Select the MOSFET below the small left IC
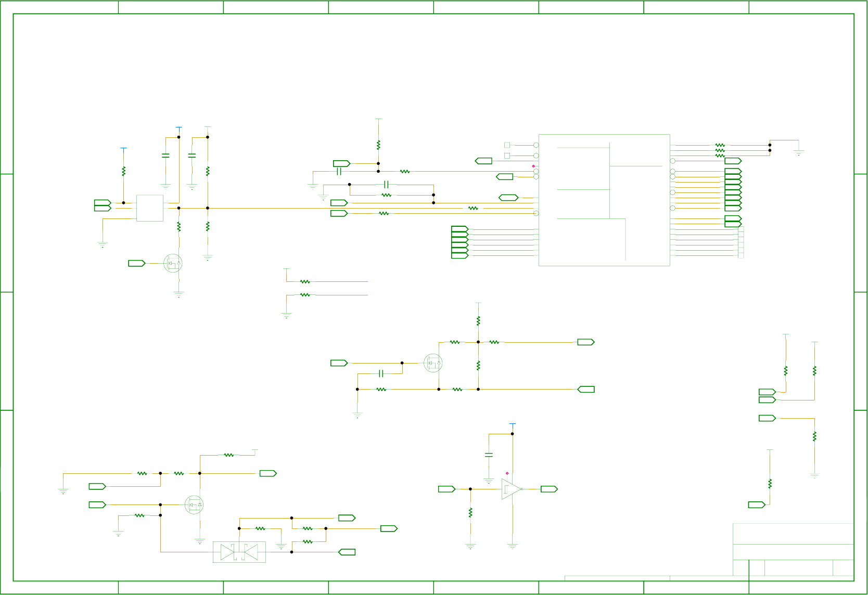This screenshot has width=868, height=595. (x=173, y=263)
